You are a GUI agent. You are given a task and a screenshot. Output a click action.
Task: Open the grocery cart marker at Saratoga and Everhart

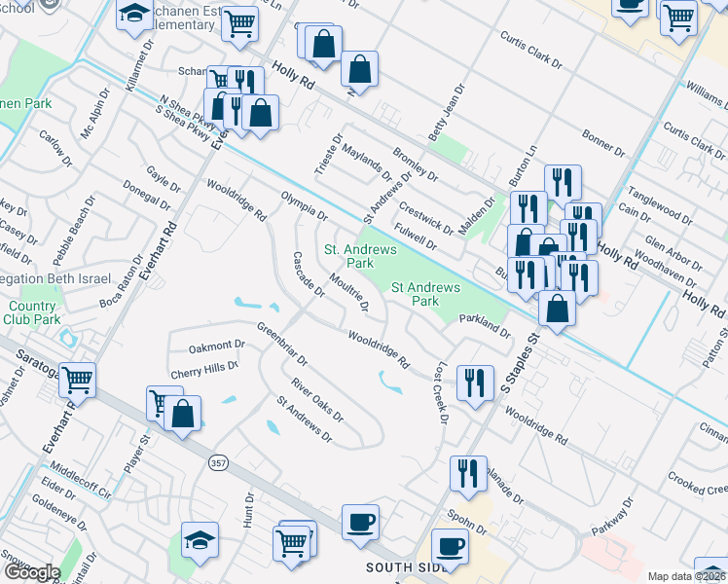78,383
